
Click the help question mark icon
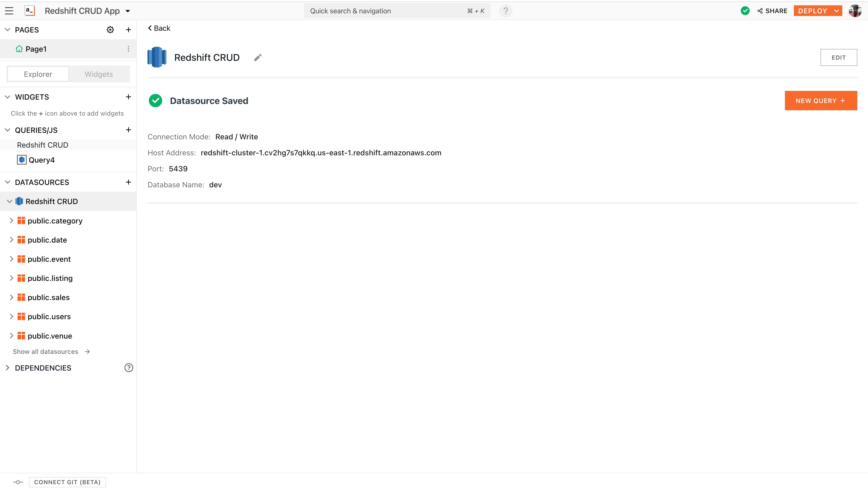[505, 11]
